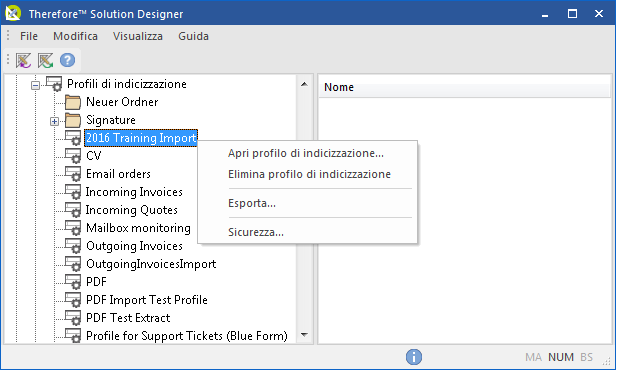Click the Signature folder icon
The height and width of the screenshot is (371, 617).
[73, 120]
